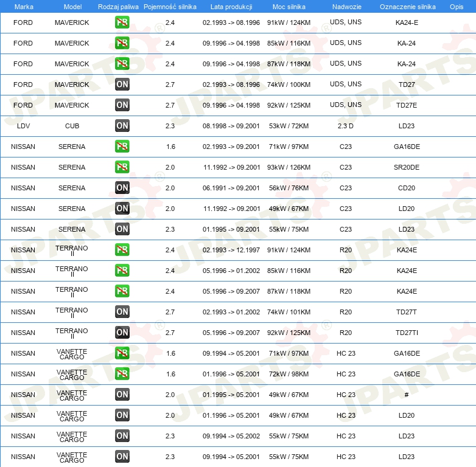This screenshot has height=467, width=476.
Task: Click petrol icon for Maverick 85kW / 116KM
Action: (x=122, y=43)
